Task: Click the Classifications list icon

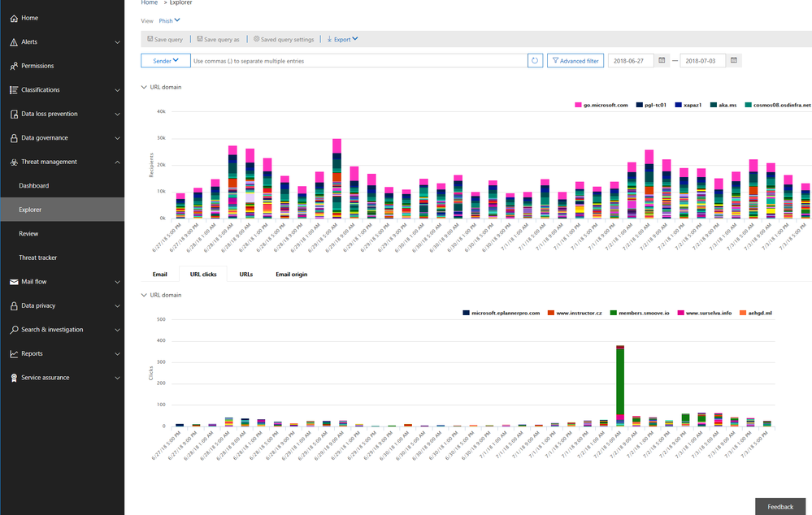Action: (x=14, y=90)
